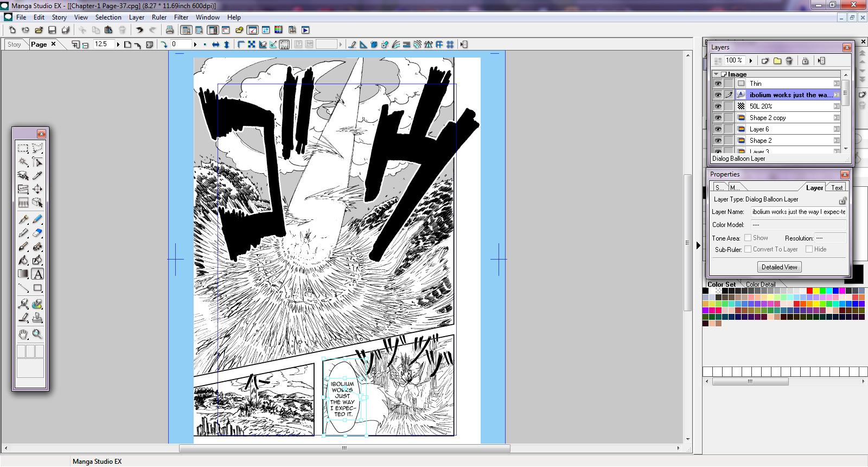The image size is (868, 467).
Task: Select the Pen nib tool
Action: click(23, 219)
